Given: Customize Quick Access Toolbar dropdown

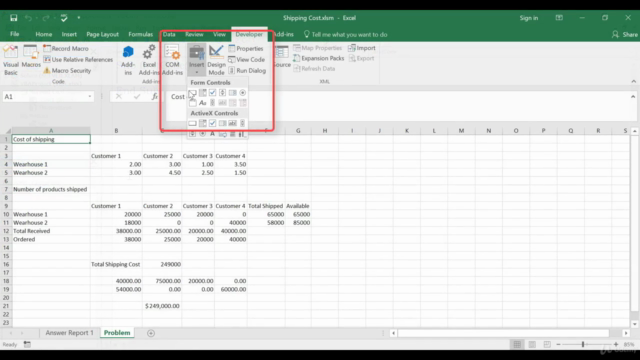Looking at the screenshot, I should coord(79,18).
